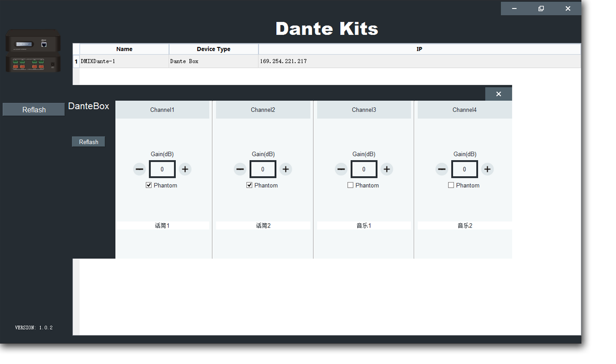This screenshot has width=616, height=364.
Task: Click the DanteBox panel title
Action: point(89,106)
